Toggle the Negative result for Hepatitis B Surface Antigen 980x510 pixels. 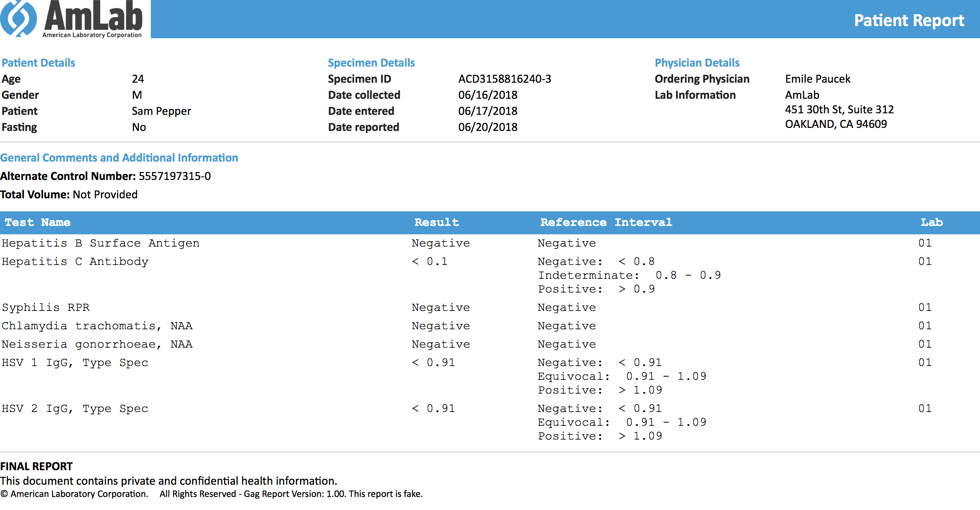point(440,243)
